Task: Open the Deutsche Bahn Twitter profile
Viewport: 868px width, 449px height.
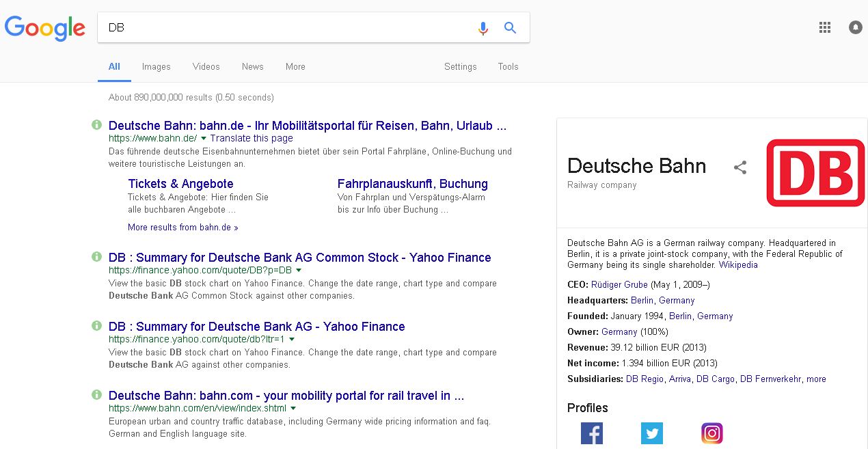Action: coord(652,433)
